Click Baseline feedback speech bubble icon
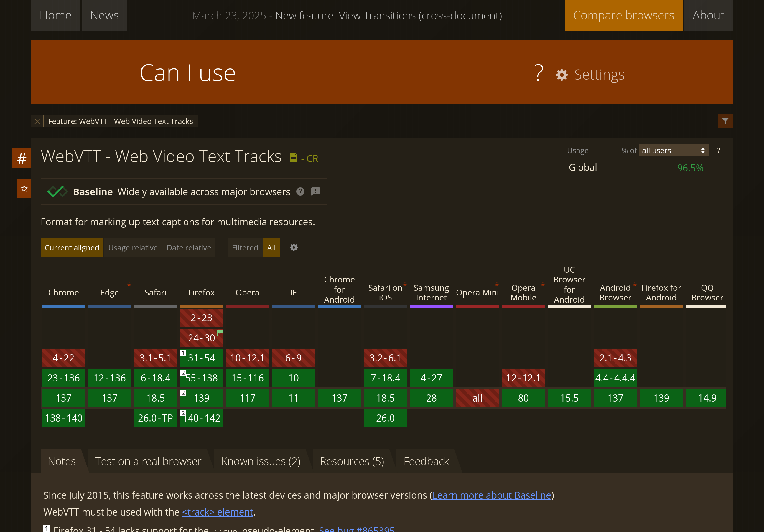This screenshot has height=532, width=764. point(315,191)
